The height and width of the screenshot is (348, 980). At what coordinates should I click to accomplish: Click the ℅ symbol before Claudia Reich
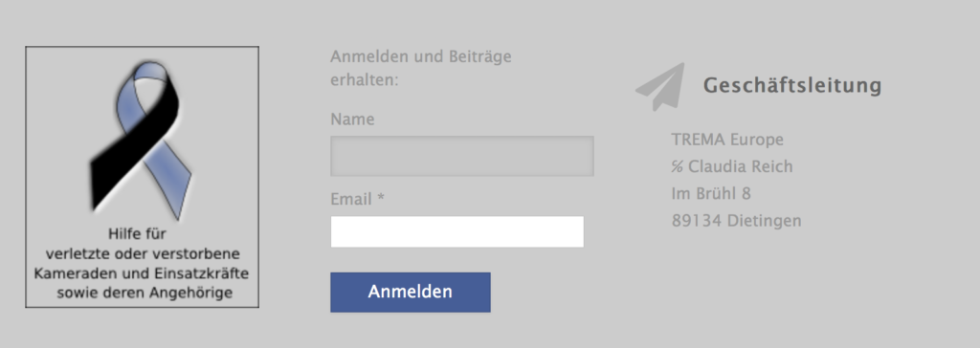point(677,166)
